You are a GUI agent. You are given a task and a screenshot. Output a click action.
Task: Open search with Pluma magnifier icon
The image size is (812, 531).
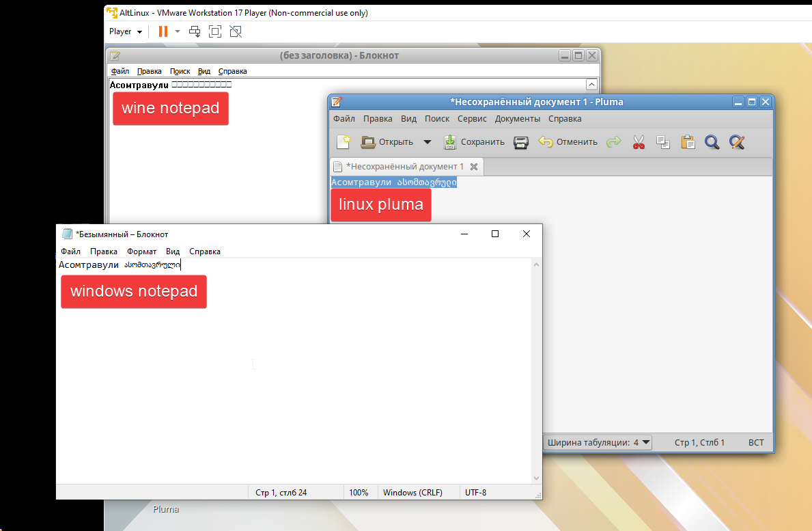[x=712, y=142]
